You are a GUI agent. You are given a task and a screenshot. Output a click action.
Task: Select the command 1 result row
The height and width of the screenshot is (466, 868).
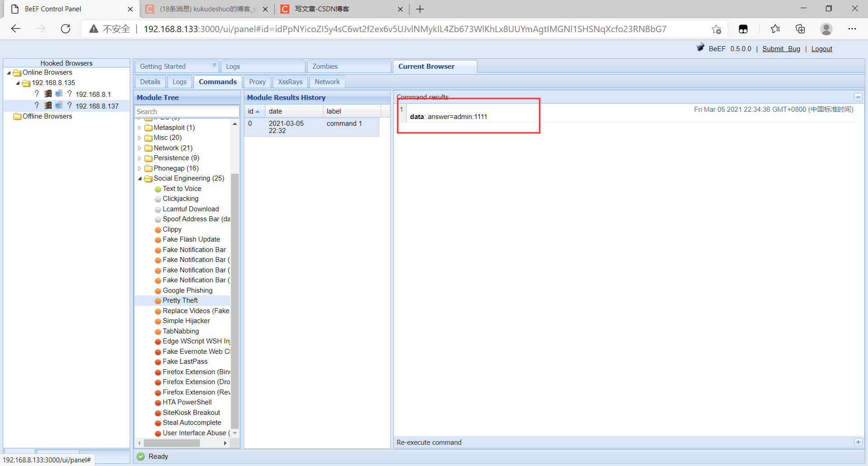[312, 127]
